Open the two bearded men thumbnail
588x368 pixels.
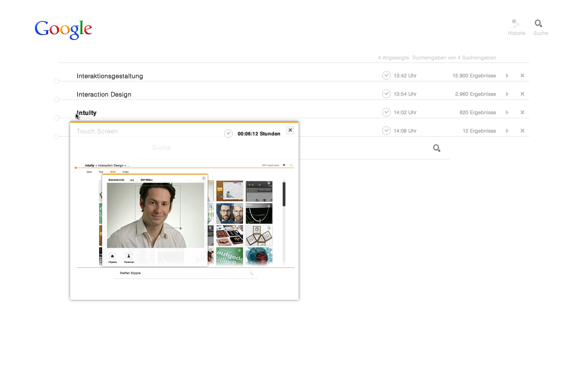[x=229, y=213]
